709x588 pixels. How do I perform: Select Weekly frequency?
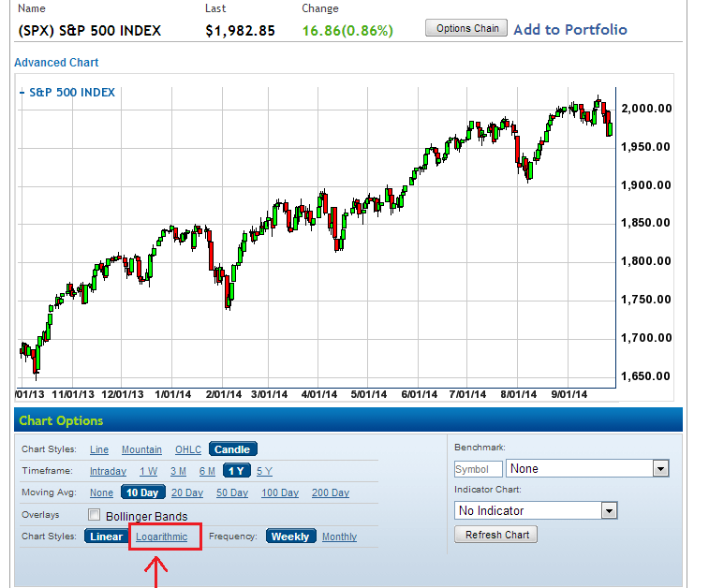click(x=290, y=537)
